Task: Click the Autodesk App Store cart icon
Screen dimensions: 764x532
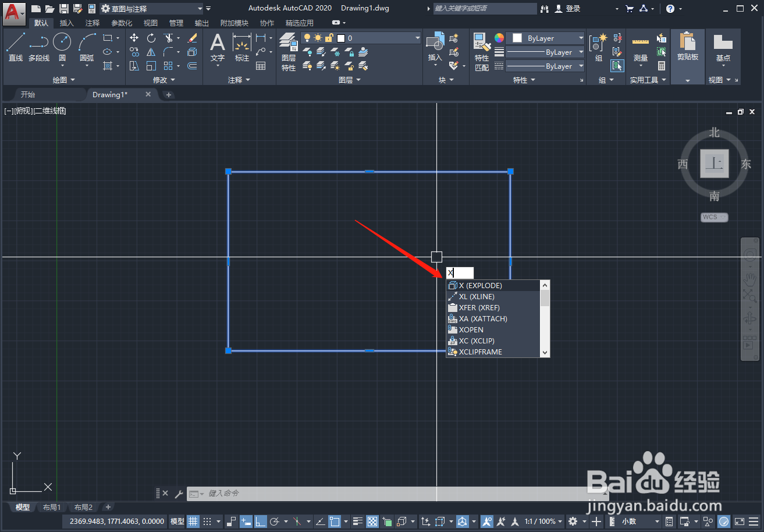Action: (x=629, y=9)
